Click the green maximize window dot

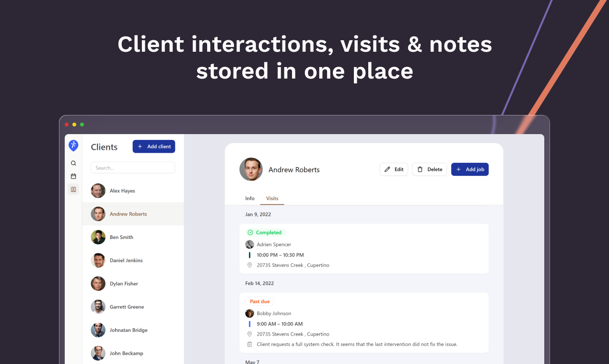(x=82, y=125)
